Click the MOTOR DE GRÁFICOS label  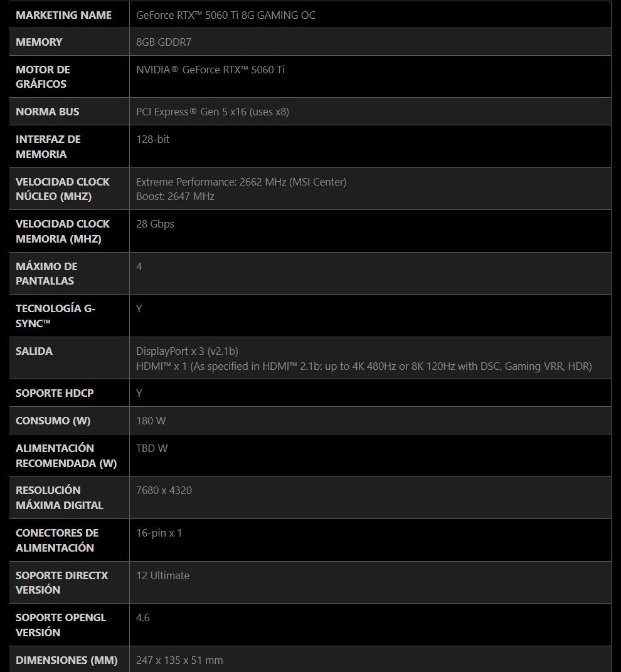pyautogui.click(x=43, y=76)
